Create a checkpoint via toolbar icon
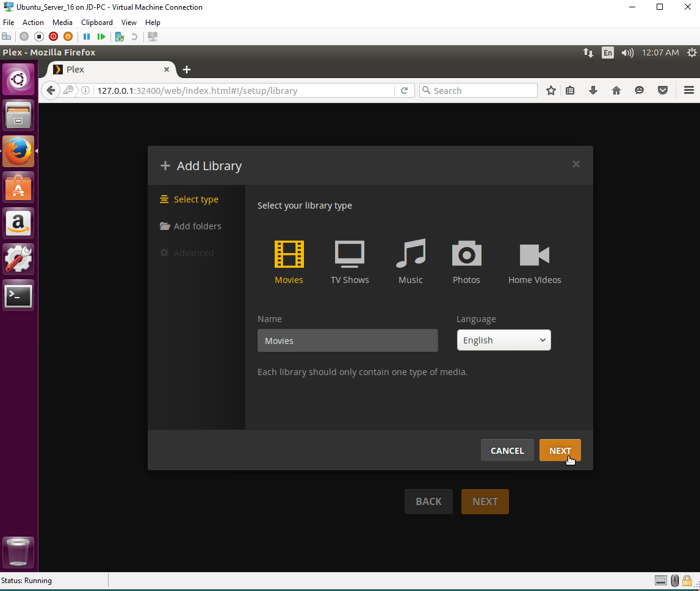The height and width of the screenshot is (591, 700). tap(119, 37)
